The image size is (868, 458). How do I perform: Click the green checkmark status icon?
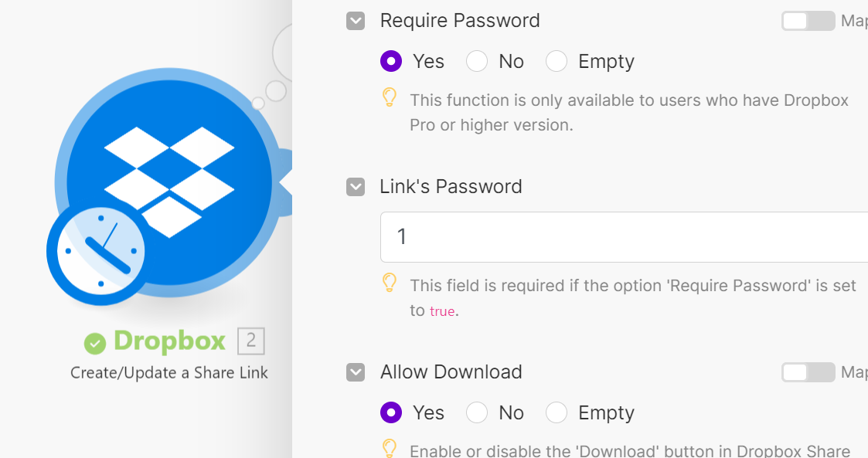94,341
